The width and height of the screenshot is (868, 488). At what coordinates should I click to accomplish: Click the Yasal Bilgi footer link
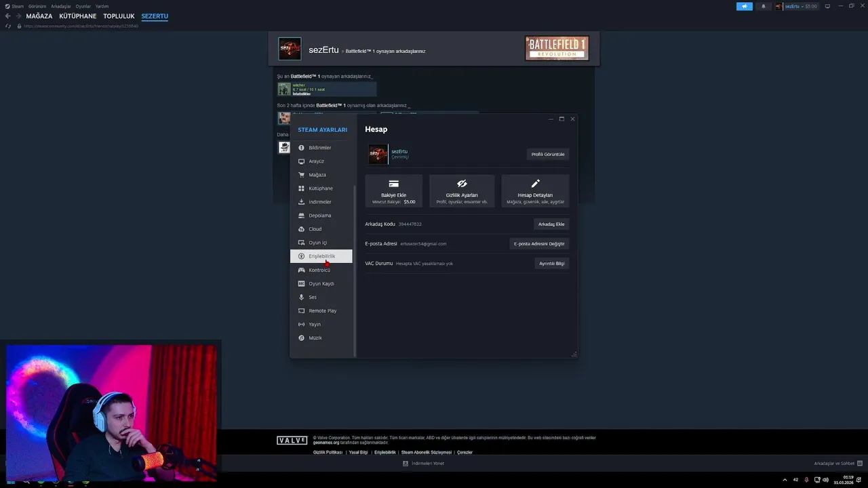[x=358, y=452]
